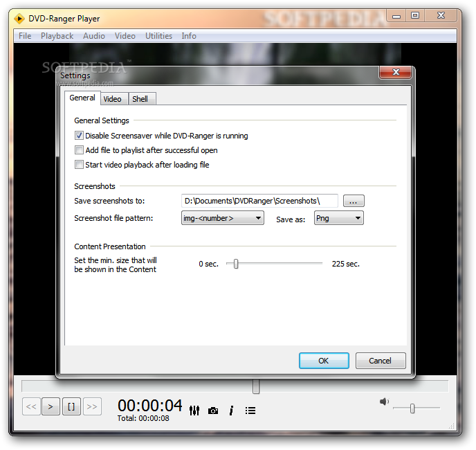Open the Audio menu
This screenshot has height=450, width=476.
click(94, 36)
